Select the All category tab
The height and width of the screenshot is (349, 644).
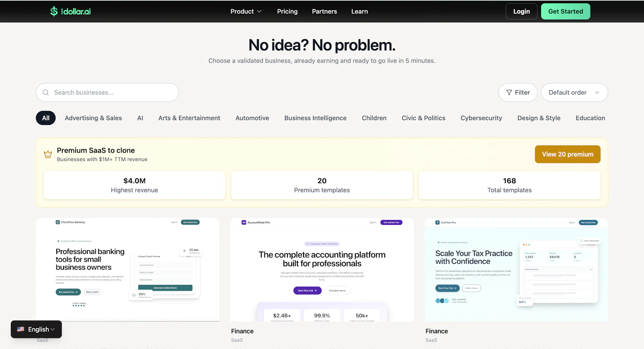[46, 118]
